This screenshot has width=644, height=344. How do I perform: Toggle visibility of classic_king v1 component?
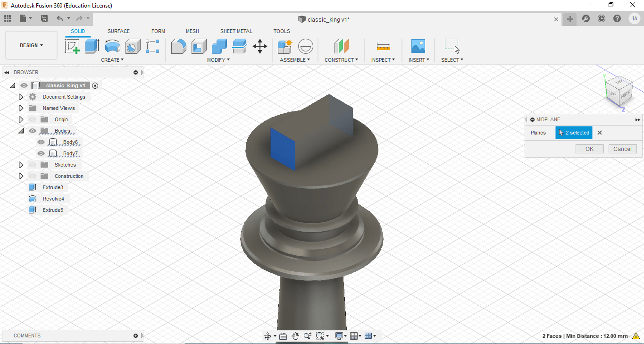point(24,85)
